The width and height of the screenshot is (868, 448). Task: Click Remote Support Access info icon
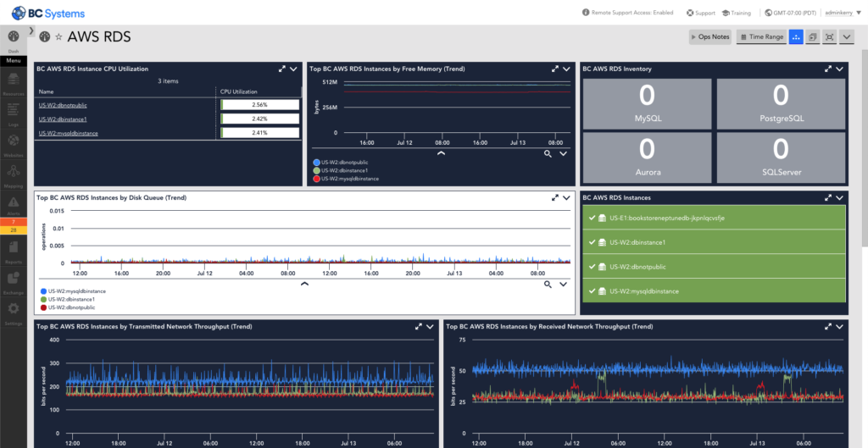point(586,12)
